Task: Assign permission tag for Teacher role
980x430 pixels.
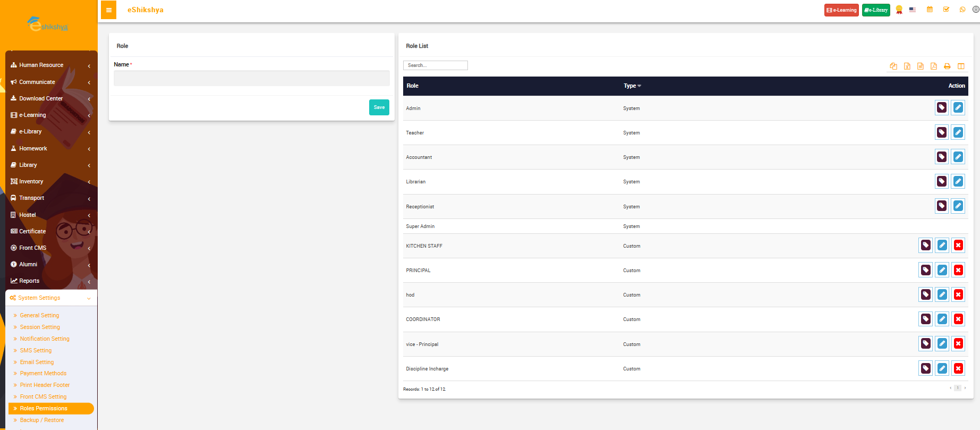Action: coord(942,132)
